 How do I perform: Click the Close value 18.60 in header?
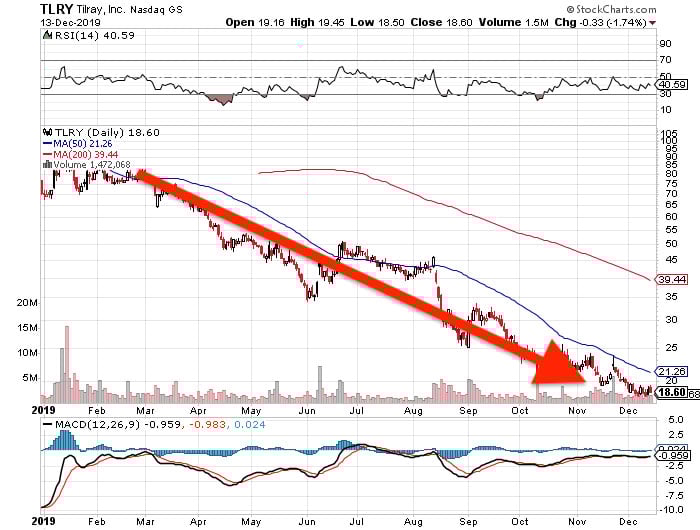[459, 22]
